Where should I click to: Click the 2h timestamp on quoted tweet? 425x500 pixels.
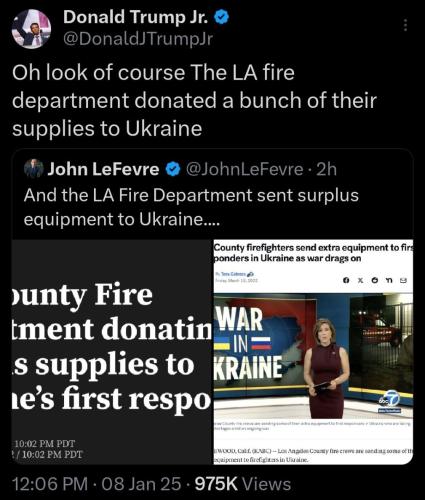click(326, 169)
